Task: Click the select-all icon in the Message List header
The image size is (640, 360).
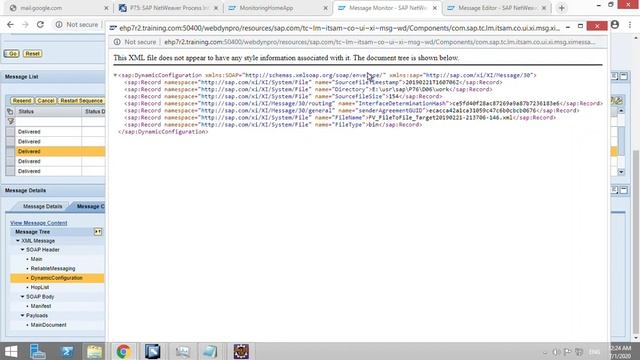Action: [x=10, y=111]
